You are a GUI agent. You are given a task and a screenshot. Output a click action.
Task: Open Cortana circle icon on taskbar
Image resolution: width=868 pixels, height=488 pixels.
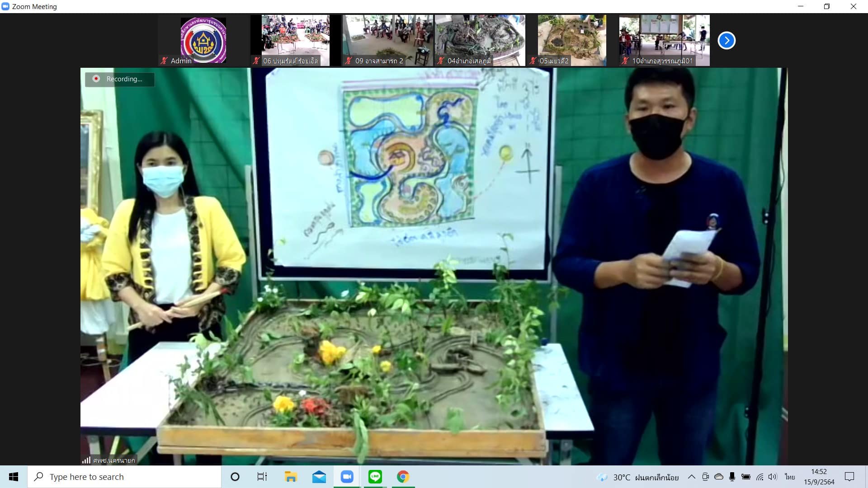click(235, 477)
